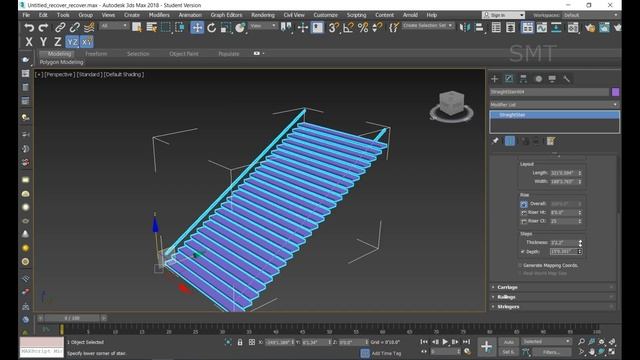Click the Mirror tool icon
The image size is (640, 360).
[464, 28]
